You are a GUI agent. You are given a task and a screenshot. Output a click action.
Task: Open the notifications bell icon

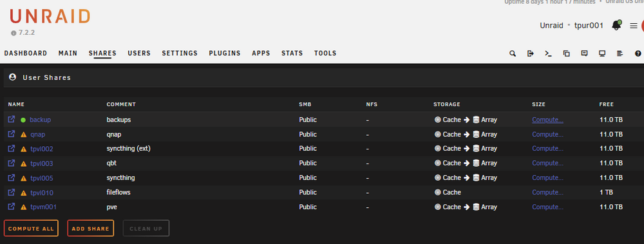tap(616, 25)
